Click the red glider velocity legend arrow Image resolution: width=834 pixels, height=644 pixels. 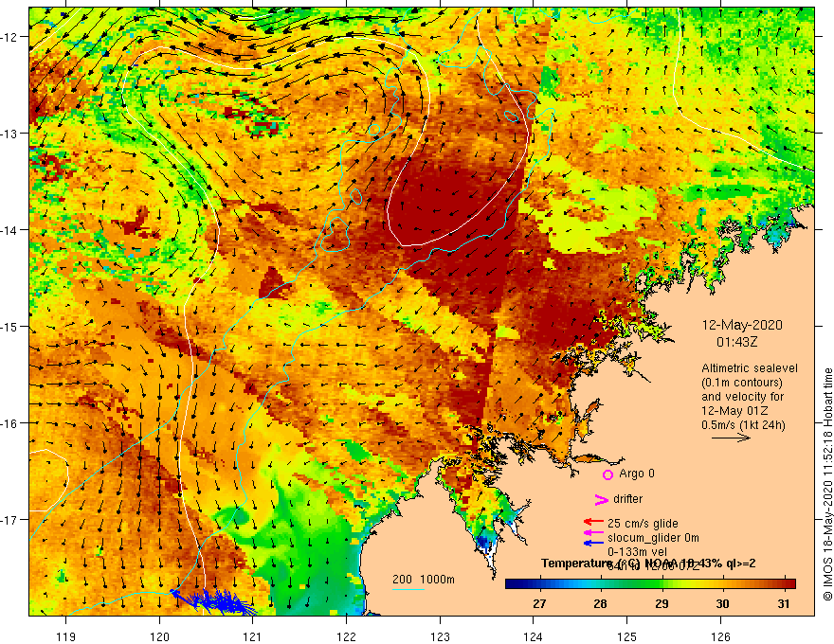(x=593, y=523)
